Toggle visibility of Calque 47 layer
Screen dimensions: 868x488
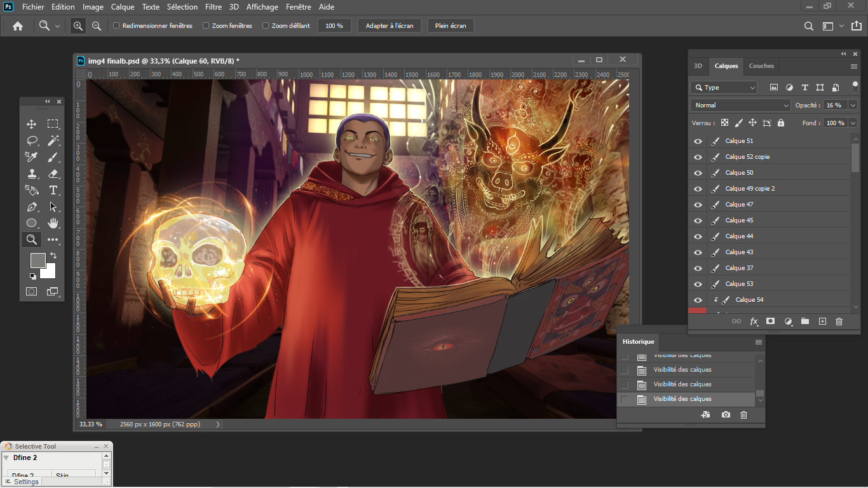point(698,205)
